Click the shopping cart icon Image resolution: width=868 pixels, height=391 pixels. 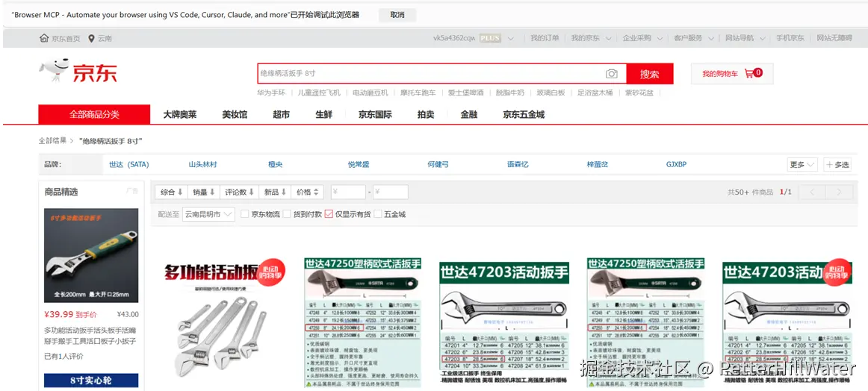(749, 73)
